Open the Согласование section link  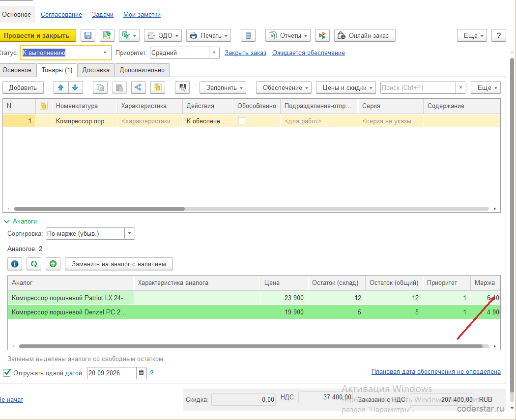pyautogui.click(x=61, y=14)
